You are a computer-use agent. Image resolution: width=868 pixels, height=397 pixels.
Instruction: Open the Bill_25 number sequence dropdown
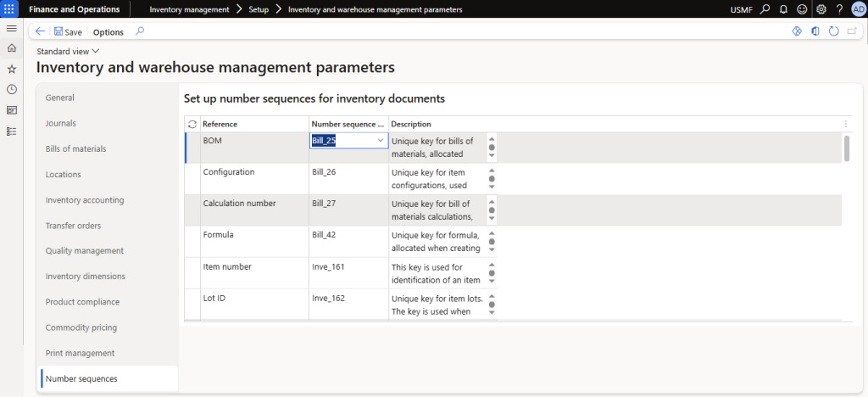(380, 140)
